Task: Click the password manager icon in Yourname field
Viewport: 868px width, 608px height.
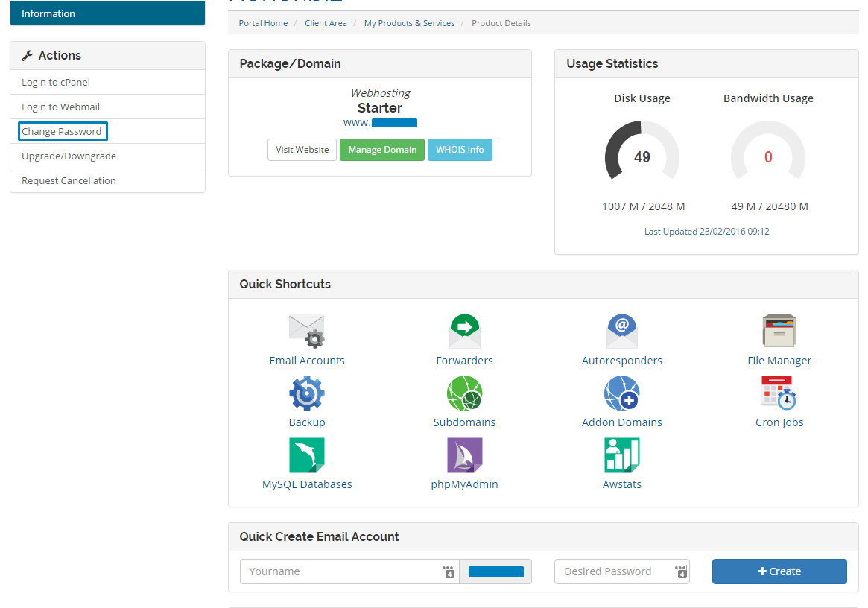Action: (449, 571)
